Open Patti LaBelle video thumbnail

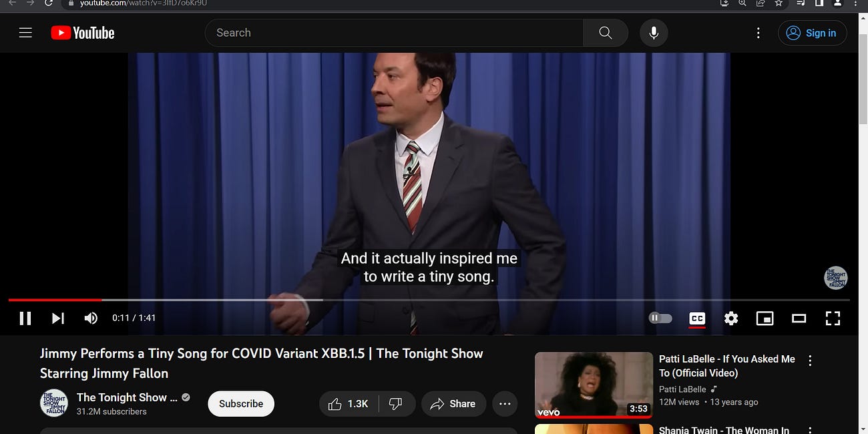coord(594,385)
